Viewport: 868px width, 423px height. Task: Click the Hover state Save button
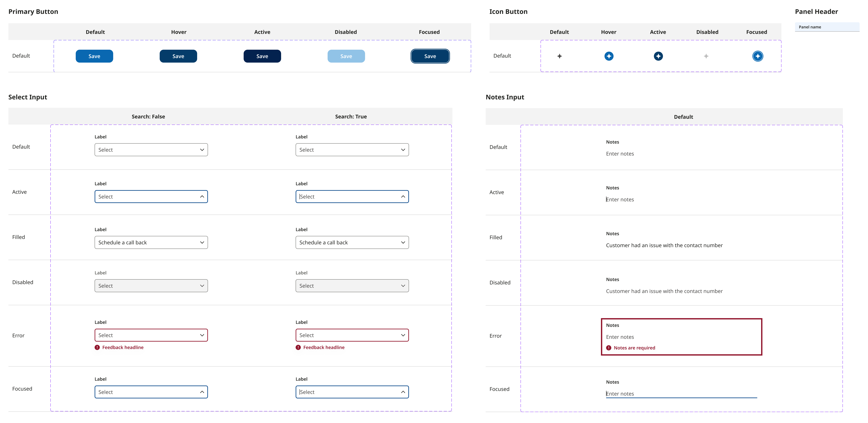[178, 56]
